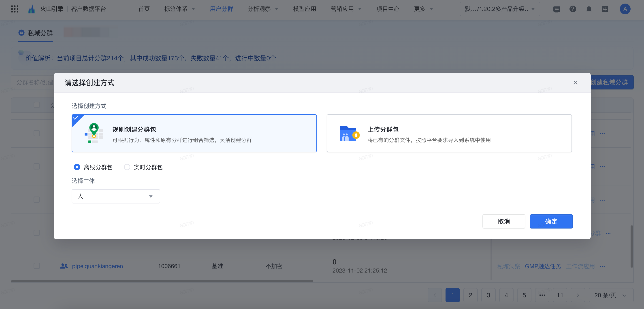This screenshot has height=309, width=644.
Task: Open the 私域洞察 link
Action: coord(508,266)
